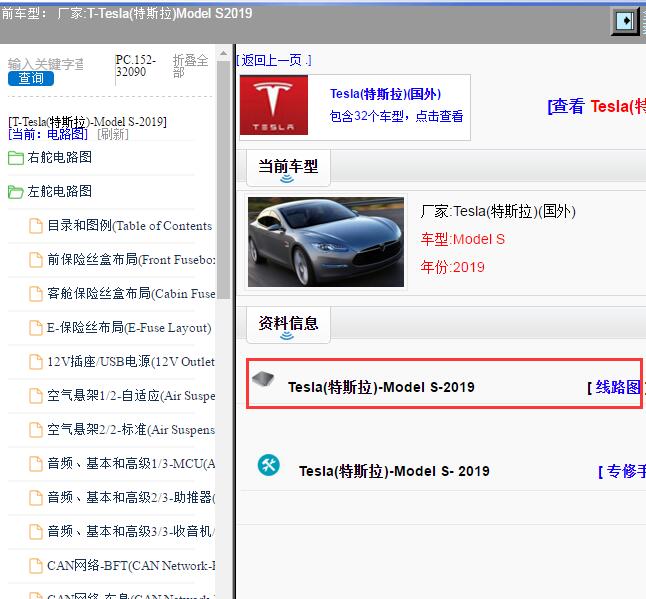This screenshot has width=646, height=599.
Task: Click the left panel scrollbar up arrow
Action: click(x=223, y=54)
